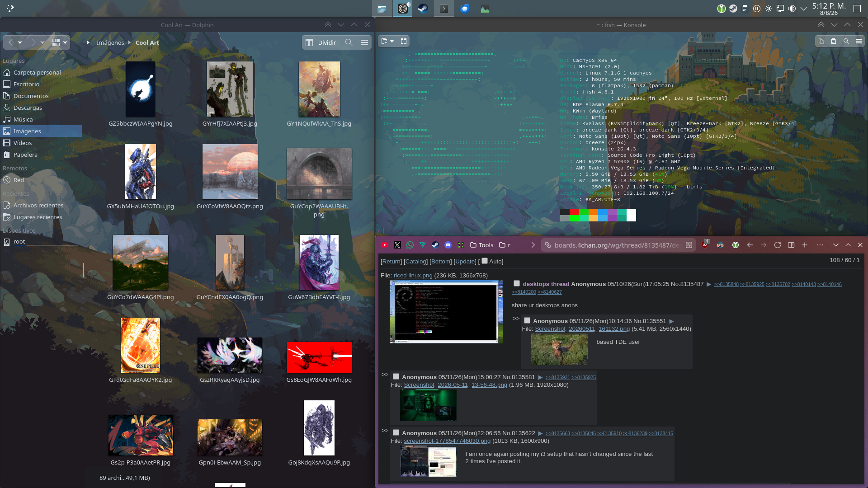
Task: Switch Dolphin to icons view mode
Action: [x=56, y=42]
